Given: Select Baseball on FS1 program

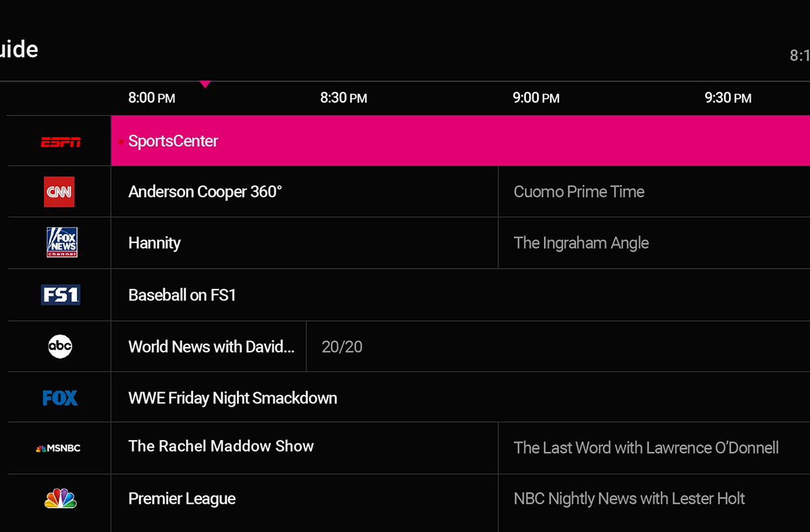Looking at the screenshot, I should 460,295.
